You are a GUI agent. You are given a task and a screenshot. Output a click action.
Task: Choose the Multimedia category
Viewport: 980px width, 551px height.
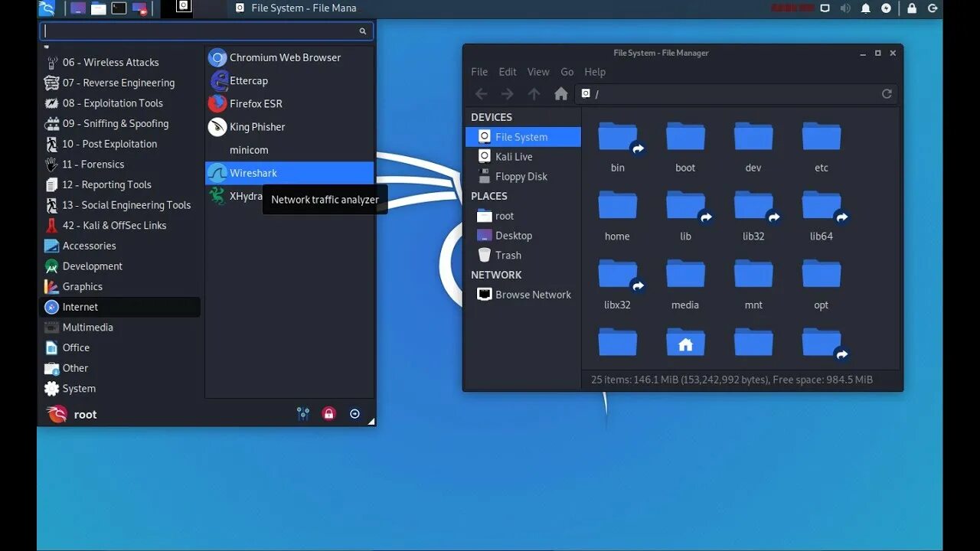click(x=120, y=328)
